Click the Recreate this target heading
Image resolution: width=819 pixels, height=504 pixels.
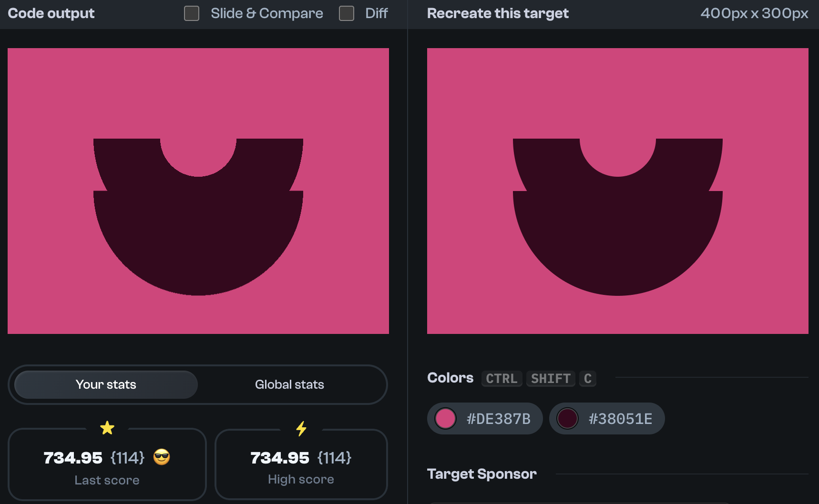[x=498, y=13]
